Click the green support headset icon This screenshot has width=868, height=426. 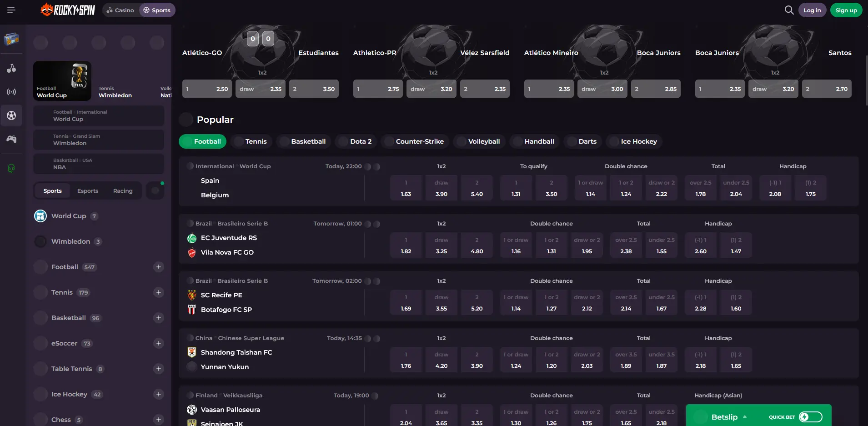pyautogui.click(x=11, y=168)
